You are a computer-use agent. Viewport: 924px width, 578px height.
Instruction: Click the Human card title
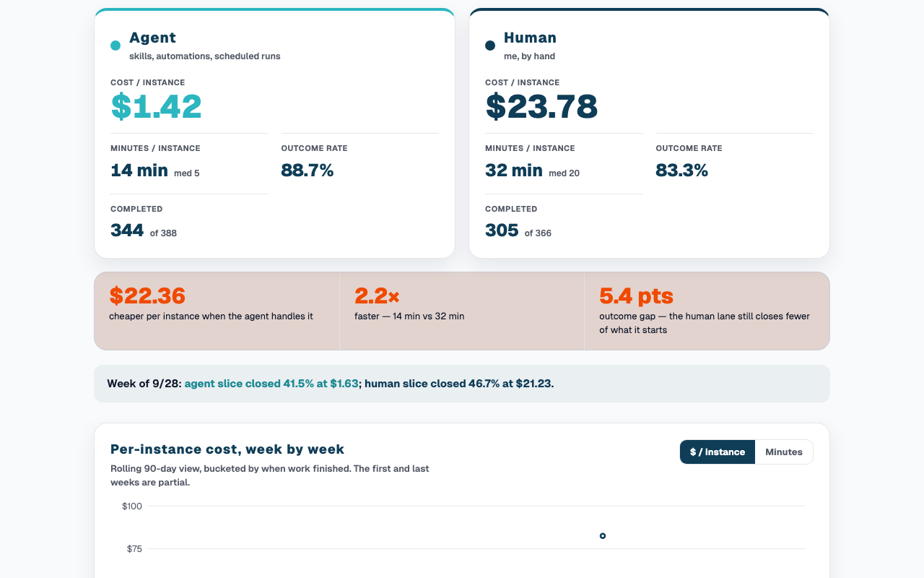(x=530, y=38)
